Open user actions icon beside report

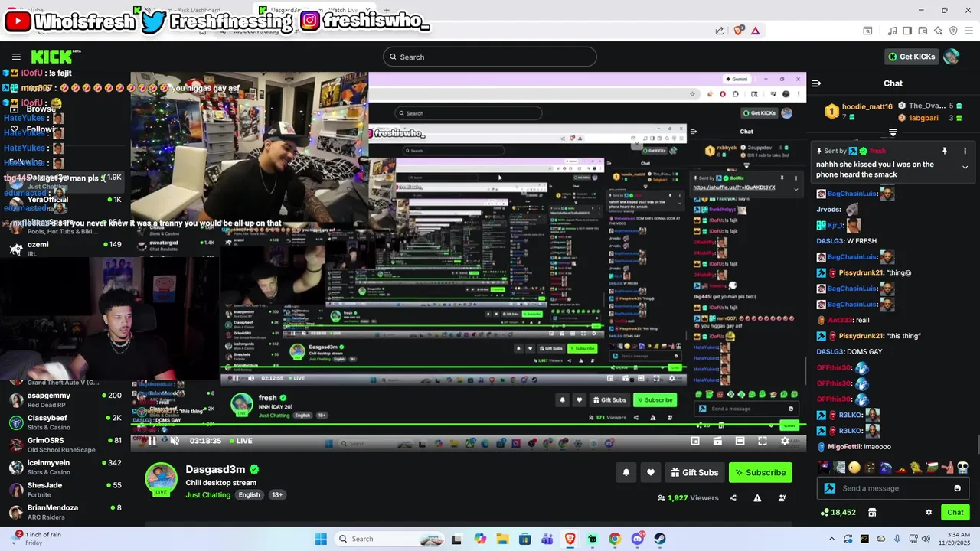coord(782,498)
